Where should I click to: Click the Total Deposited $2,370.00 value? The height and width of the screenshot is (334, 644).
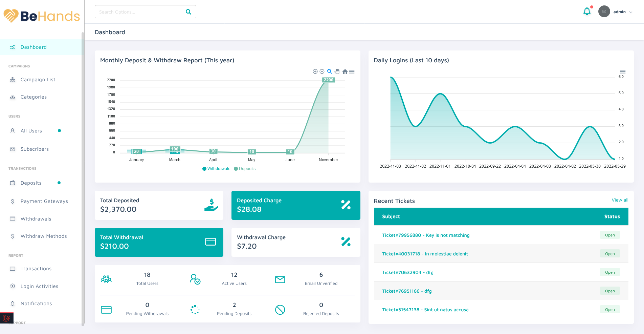point(118,209)
